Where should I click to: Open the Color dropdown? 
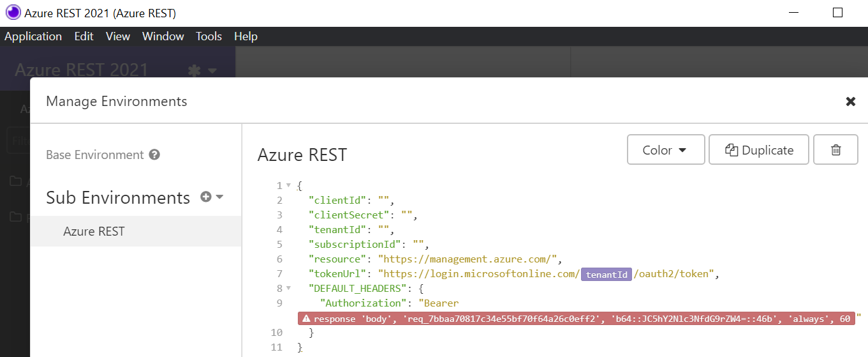(665, 150)
